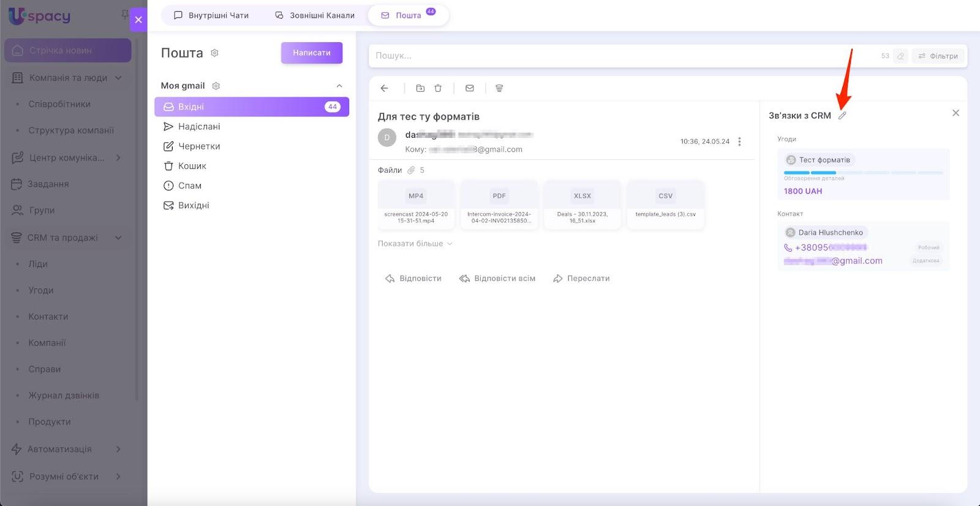The image size is (980, 506).
Task: Expand the Автоматизація section
Action: [118, 449]
